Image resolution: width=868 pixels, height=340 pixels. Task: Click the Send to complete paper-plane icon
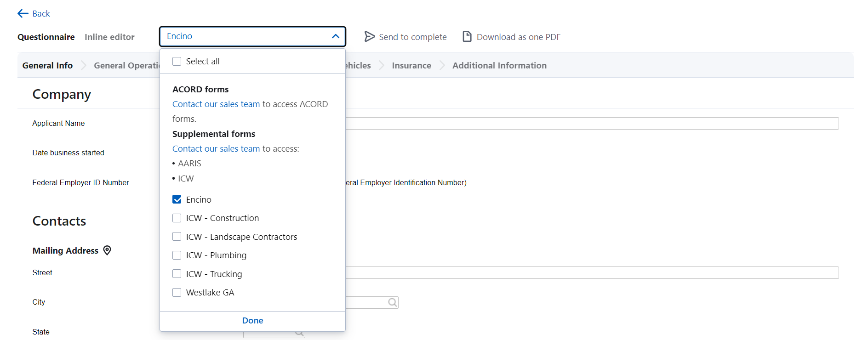click(x=369, y=36)
